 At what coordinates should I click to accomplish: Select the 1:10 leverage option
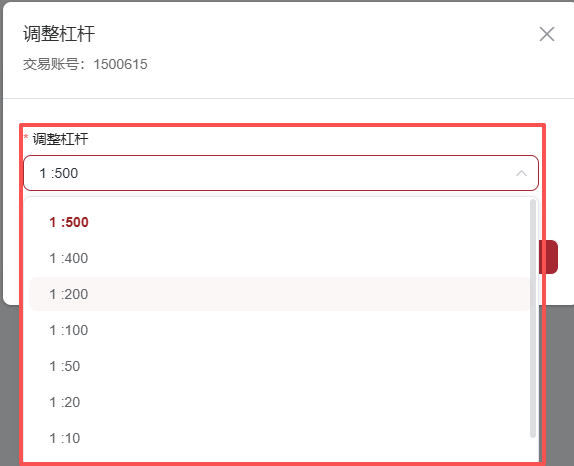coord(280,438)
